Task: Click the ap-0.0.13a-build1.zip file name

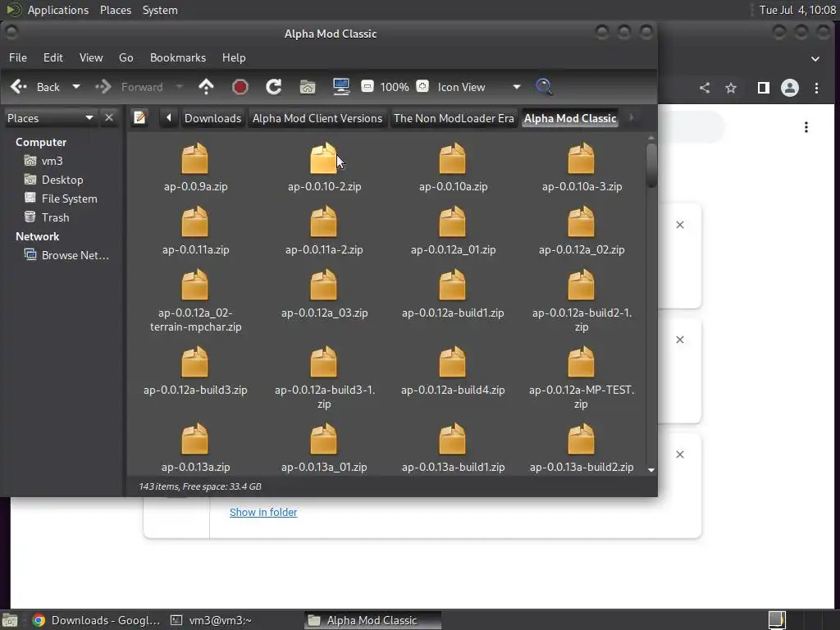Action: (x=453, y=467)
